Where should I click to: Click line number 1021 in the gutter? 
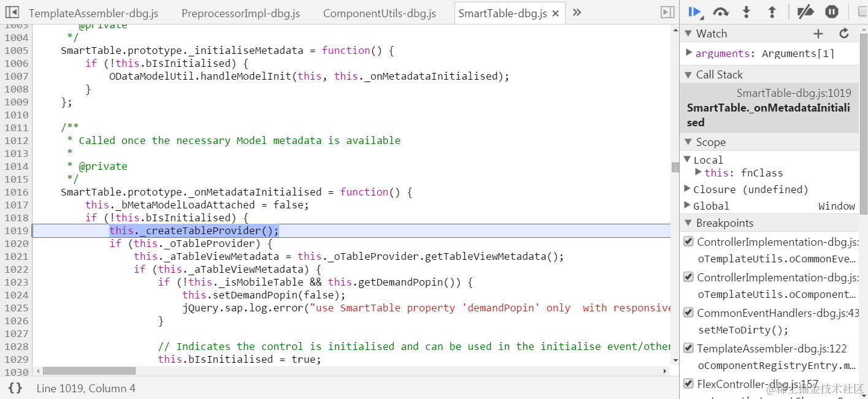point(17,256)
